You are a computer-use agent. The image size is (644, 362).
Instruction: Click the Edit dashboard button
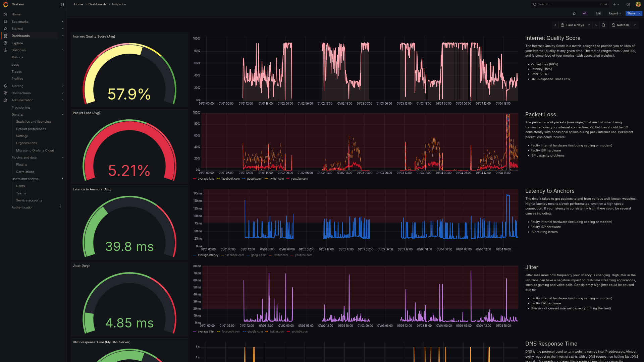pyautogui.click(x=598, y=13)
